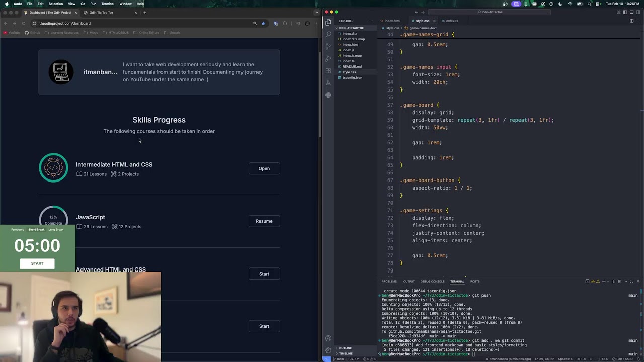Click Start for Advanced HTML and CSS
The height and width of the screenshot is (362, 644).
click(x=264, y=274)
